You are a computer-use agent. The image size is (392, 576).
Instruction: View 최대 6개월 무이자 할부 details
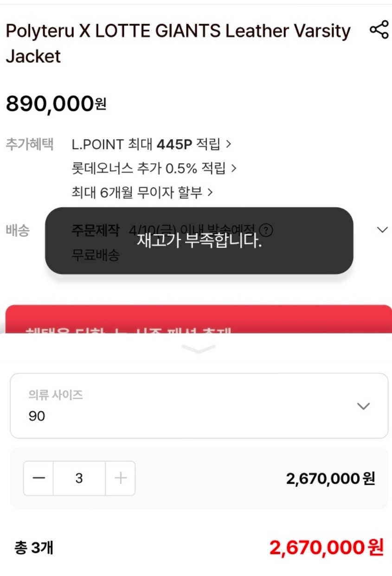(142, 192)
